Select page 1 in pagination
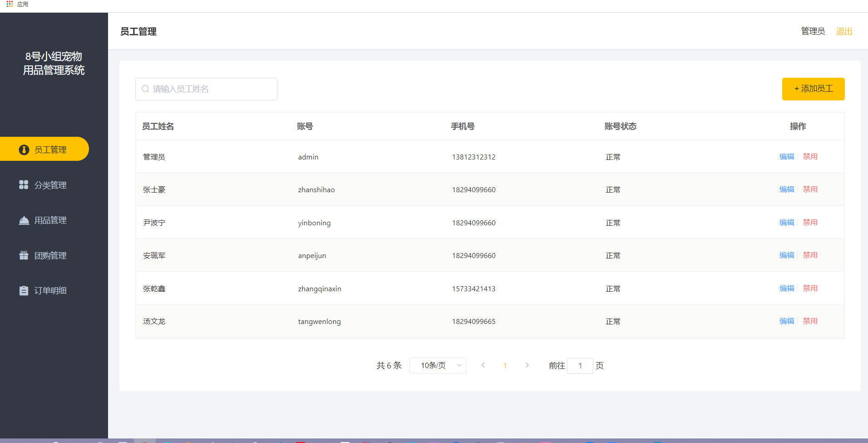This screenshot has width=868, height=443. [x=505, y=365]
